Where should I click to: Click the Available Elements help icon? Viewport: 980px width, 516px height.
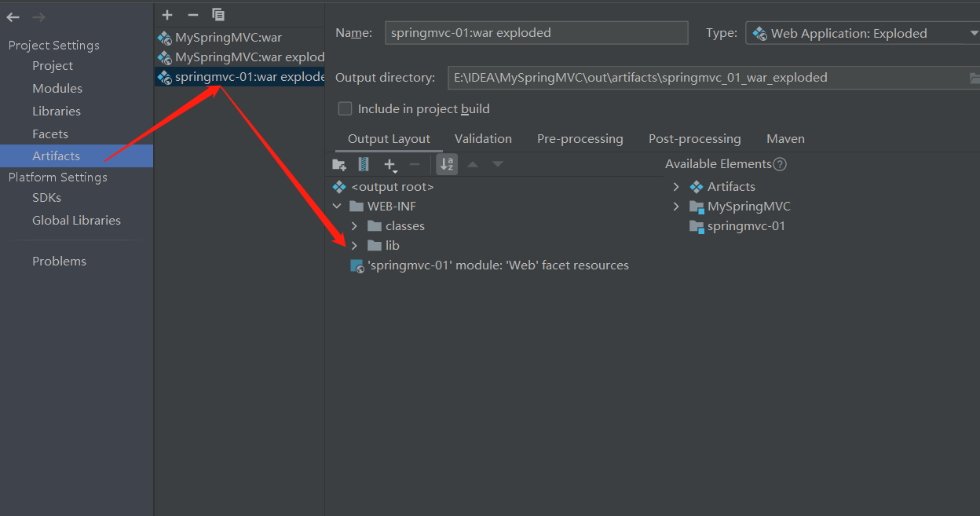pyautogui.click(x=780, y=164)
